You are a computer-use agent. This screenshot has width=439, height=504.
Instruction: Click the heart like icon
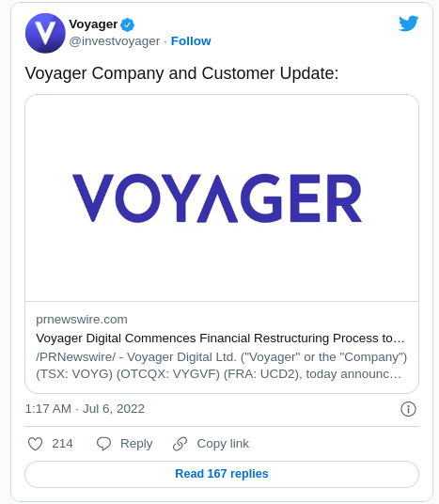pos(36,444)
